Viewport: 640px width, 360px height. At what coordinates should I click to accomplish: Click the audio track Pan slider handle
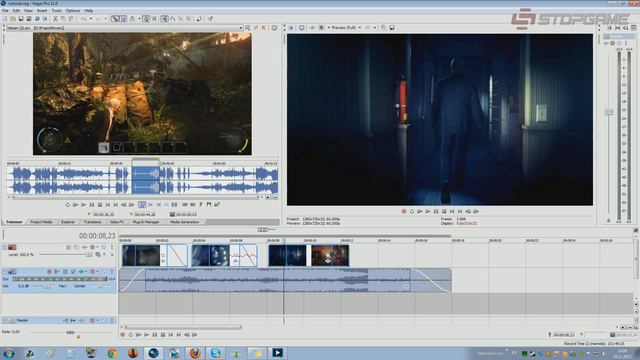100,286
